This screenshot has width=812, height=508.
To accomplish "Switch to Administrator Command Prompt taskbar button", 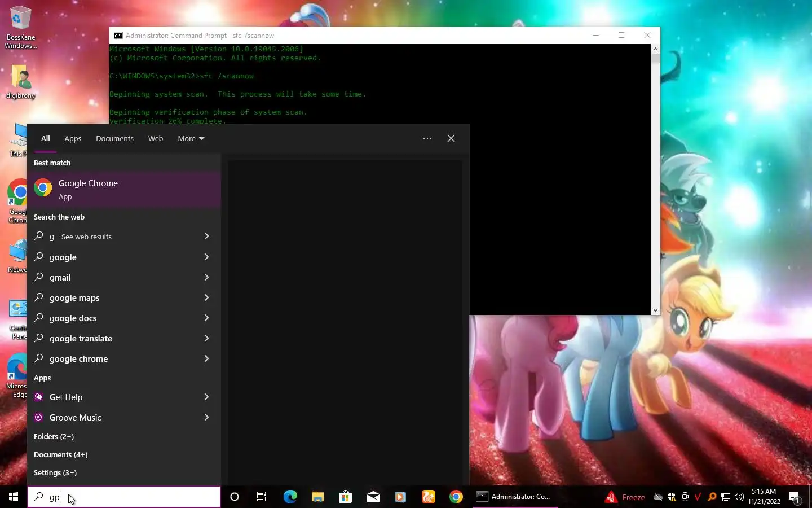I will [x=514, y=497].
